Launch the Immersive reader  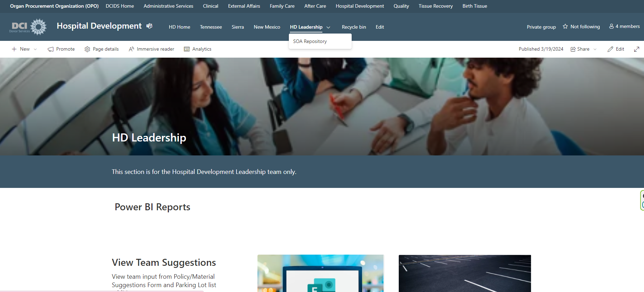(x=151, y=49)
